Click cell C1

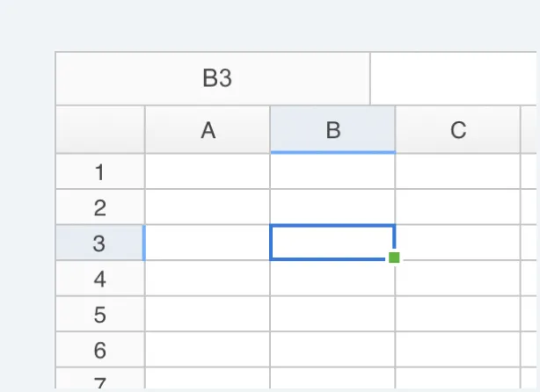457,172
